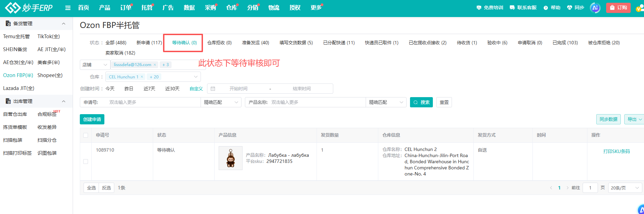Click the 搜索 search button

[421, 102]
